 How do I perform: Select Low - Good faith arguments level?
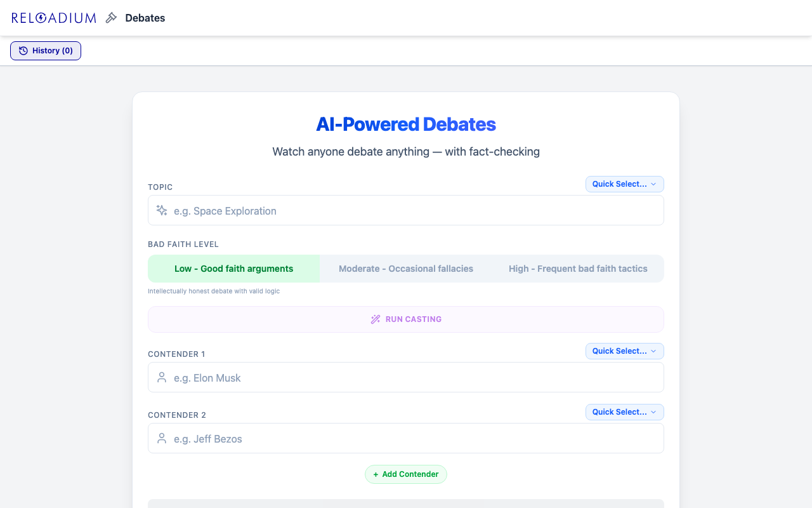233,269
